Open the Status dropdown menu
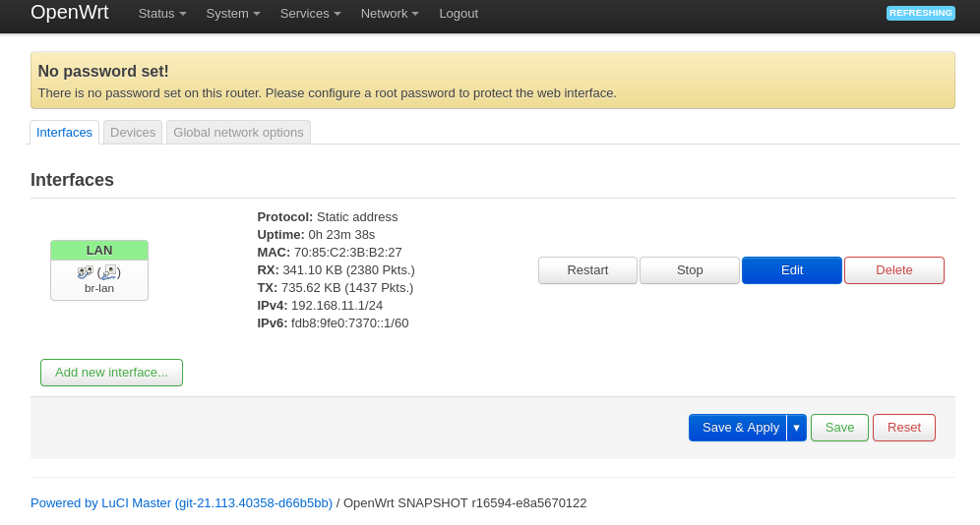This screenshot has height=525, width=980. tap(162, 14)
